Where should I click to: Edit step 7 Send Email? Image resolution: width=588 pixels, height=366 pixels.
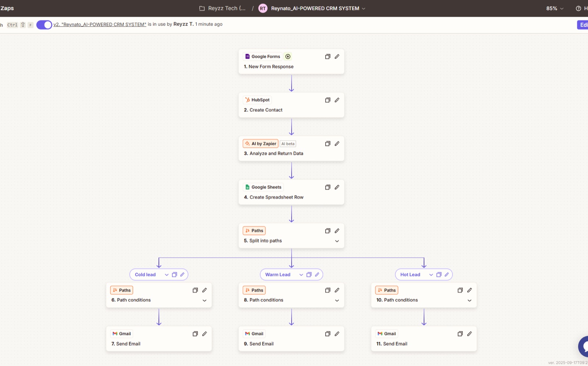pyautogui.click(x=205, y=334)
